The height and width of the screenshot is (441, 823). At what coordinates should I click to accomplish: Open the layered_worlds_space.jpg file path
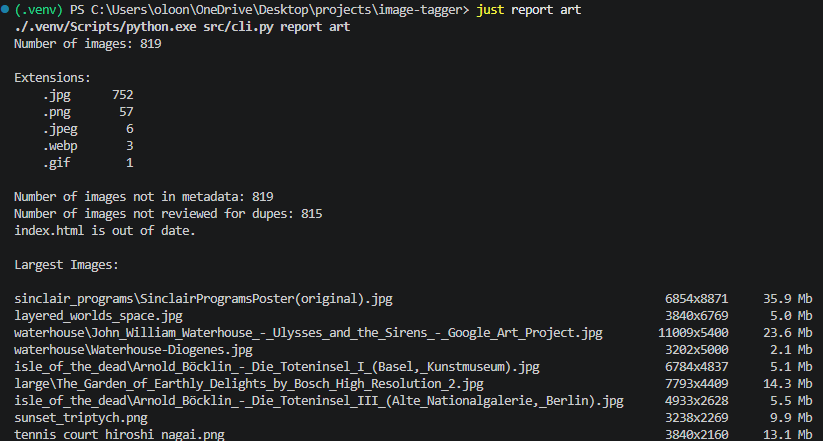click(x=98, y=316)
